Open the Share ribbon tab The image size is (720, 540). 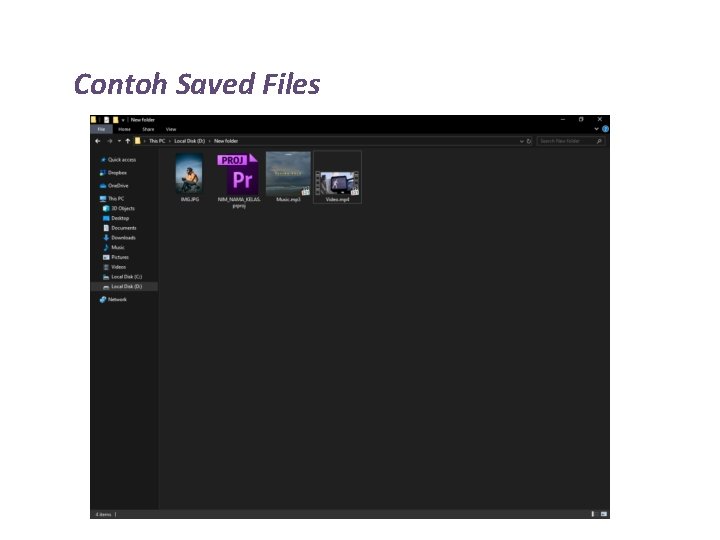[x=148, y=129]
